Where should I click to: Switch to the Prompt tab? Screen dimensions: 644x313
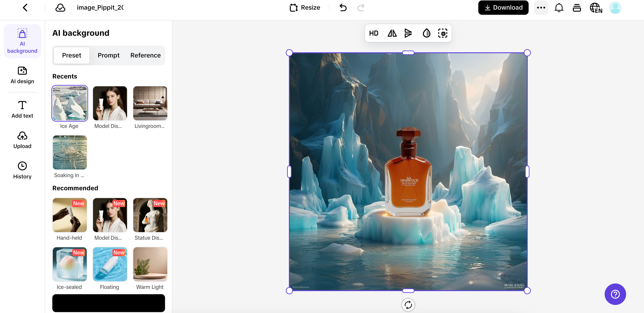[108, 55]
